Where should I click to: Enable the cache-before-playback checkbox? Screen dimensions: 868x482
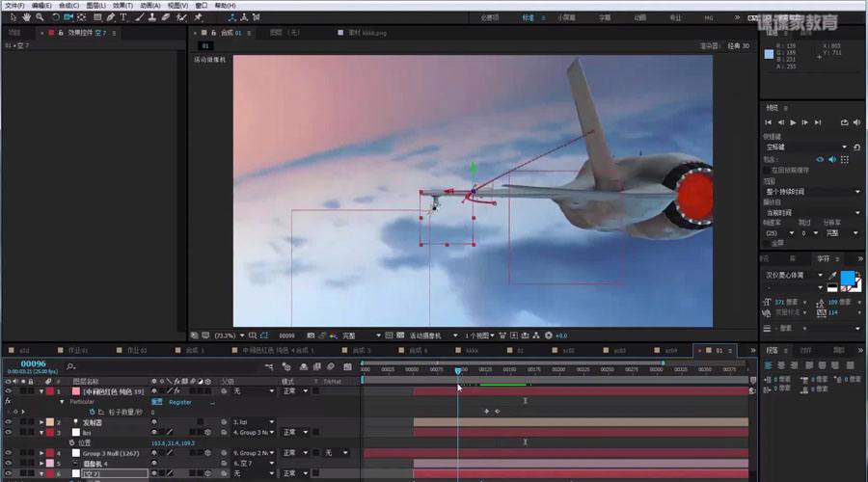point(768,169)
